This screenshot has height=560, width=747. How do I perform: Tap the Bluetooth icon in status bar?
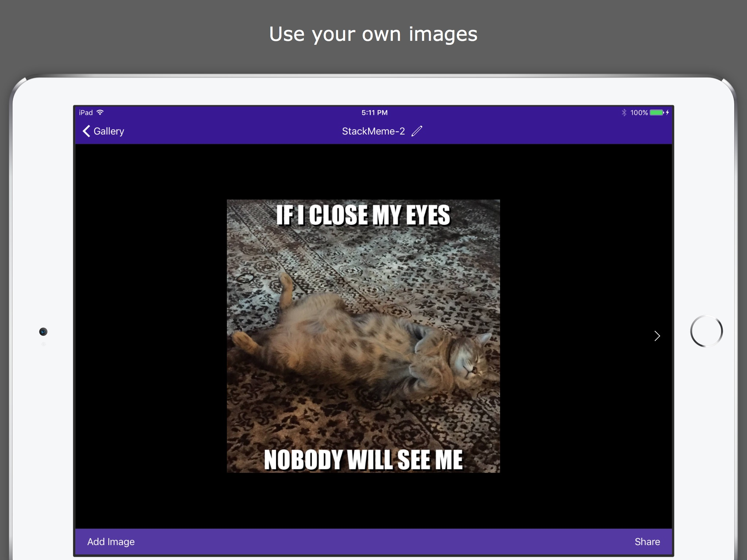pyautogui.click(x=624, y=112)
